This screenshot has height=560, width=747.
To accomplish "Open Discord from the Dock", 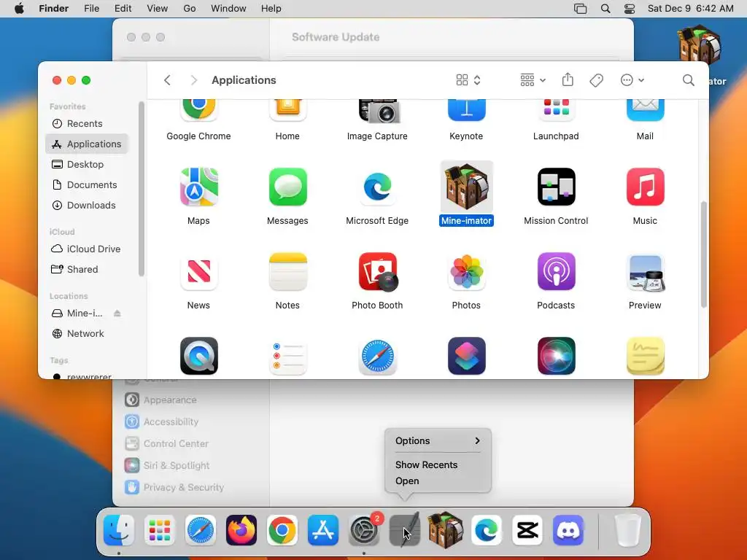I will pos(568,530).
